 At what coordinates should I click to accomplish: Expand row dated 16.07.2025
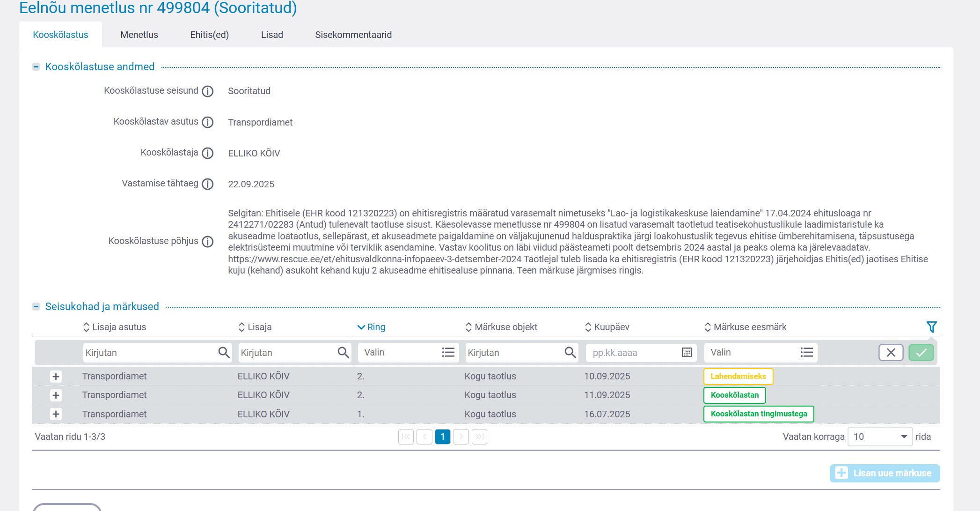[x=56, y=414]
